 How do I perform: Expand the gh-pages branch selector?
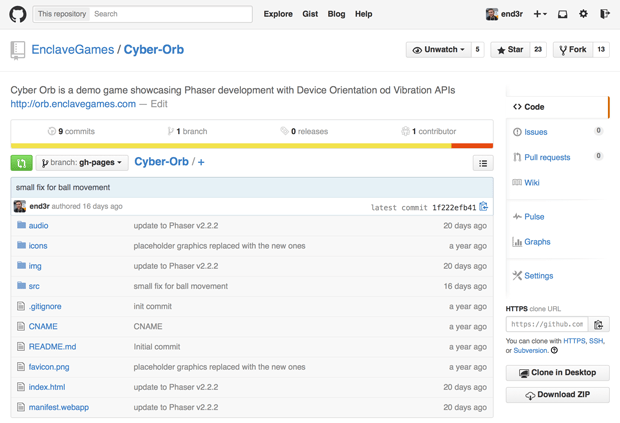coord(82,163)
